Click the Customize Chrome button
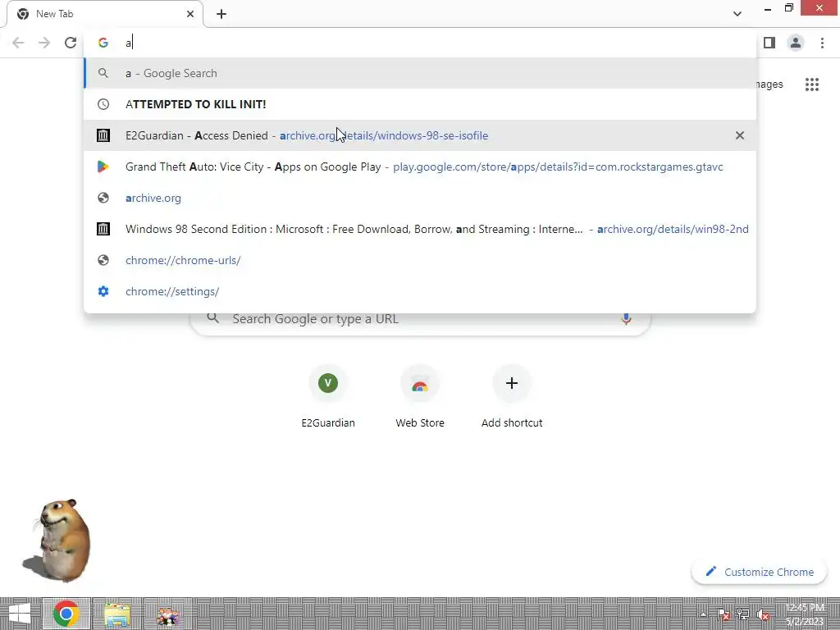 click(x=759, y=572)
